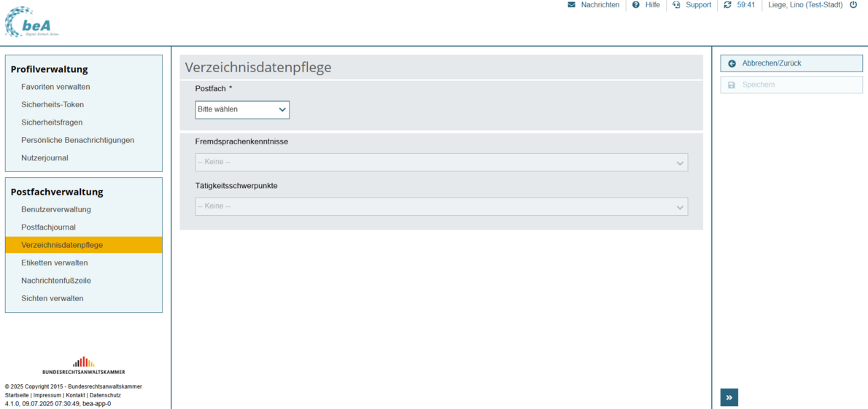Expand the Tätigkeitsschwerpunkte dropdown
The height and width of the screenshot is (409, 868).
[441, 207]
